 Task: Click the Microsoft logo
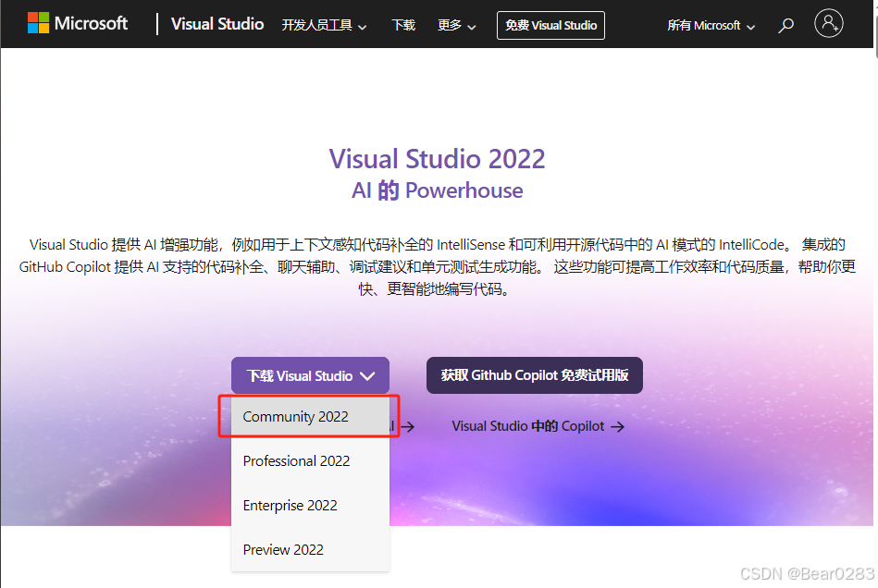[x=78, y=23]
